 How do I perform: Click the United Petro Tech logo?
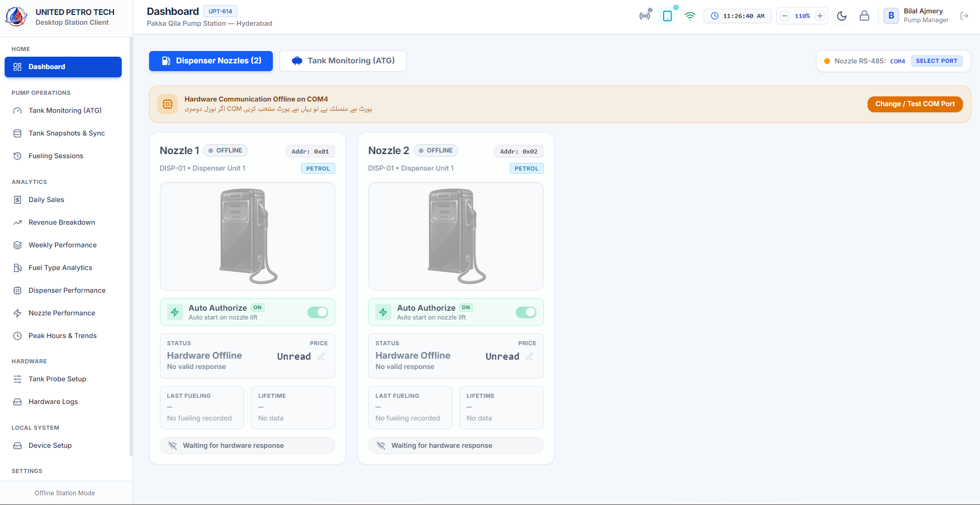pyautogui.click(x=17, y=17)
